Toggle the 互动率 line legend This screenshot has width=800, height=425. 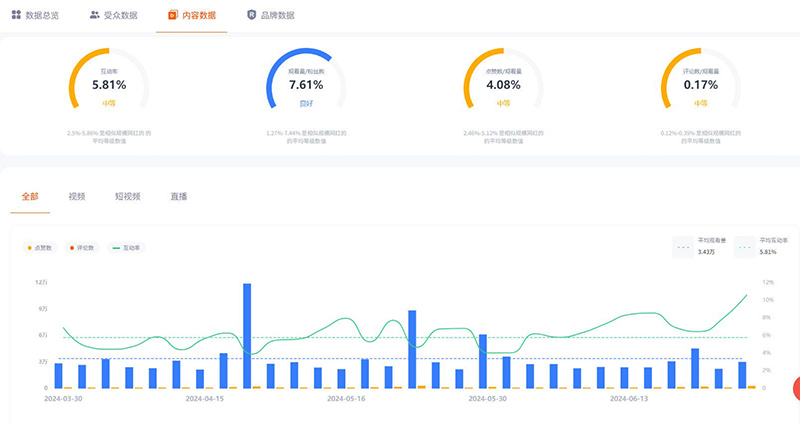pos(129,247)
